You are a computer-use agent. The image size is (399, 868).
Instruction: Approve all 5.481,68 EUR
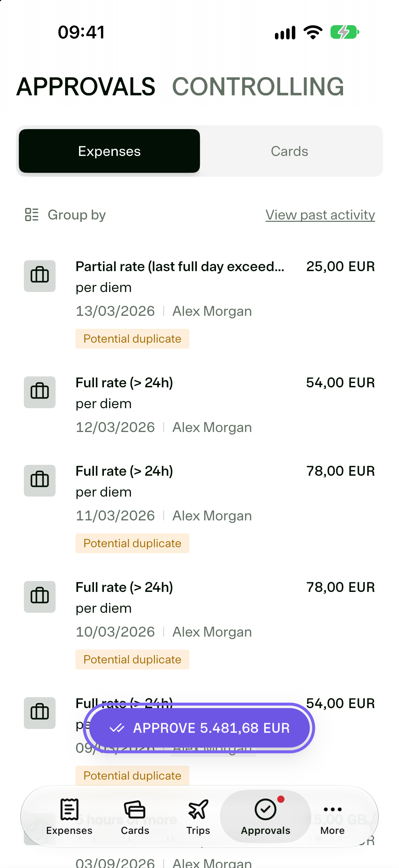199,728
